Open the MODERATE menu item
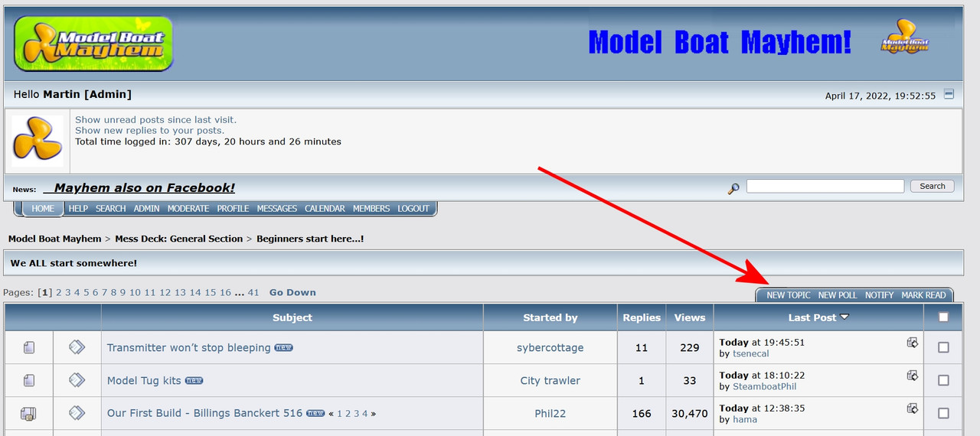 pyautogui.click(x=188, y=208)
